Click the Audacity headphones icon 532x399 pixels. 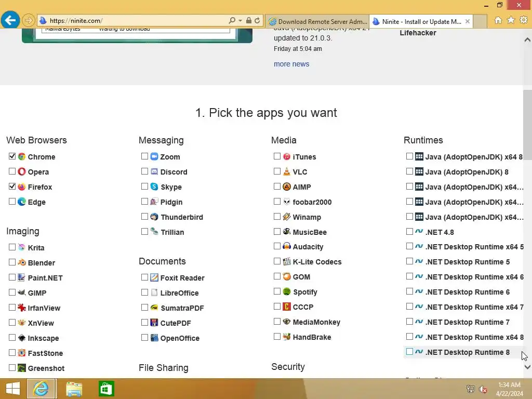point(287,246)
